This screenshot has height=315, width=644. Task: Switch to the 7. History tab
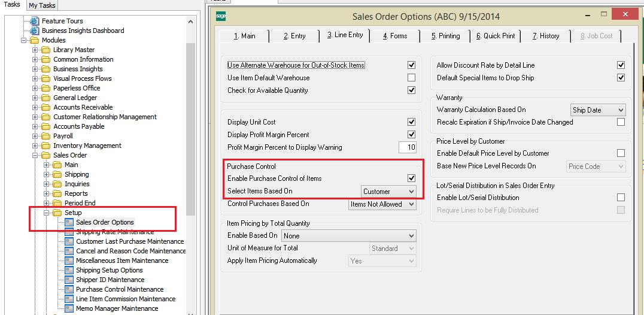point(545,36)
